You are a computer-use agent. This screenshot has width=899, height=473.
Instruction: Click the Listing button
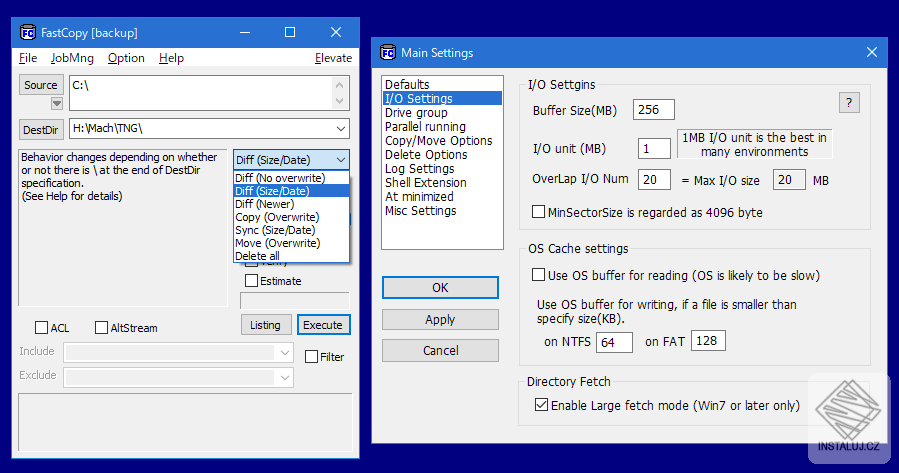(x=265, y=325)
